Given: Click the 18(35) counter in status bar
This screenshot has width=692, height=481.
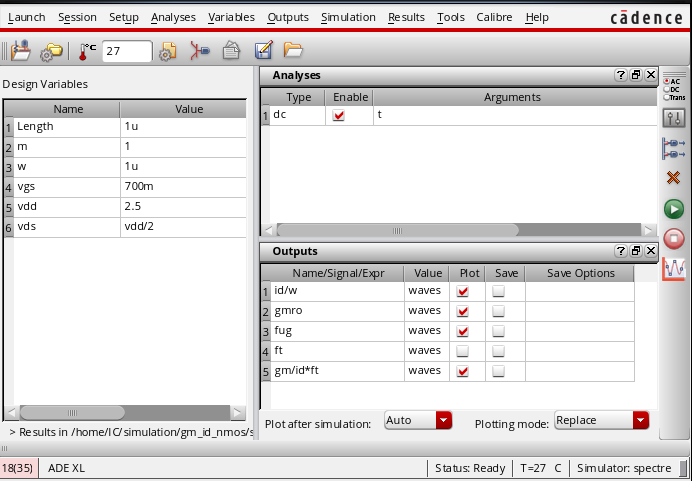Looking at the screenshot, I should tap(19, 468).
